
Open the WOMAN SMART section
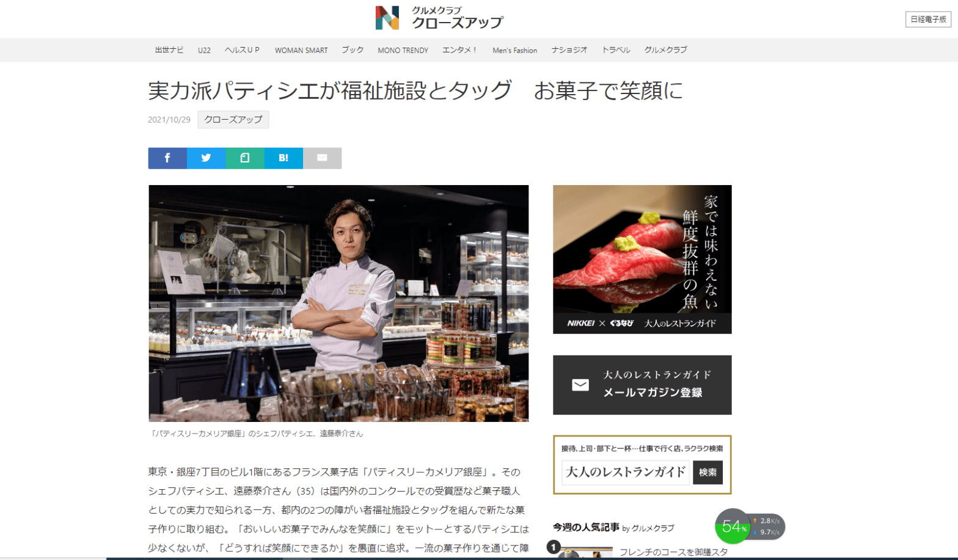click(301, 50)
